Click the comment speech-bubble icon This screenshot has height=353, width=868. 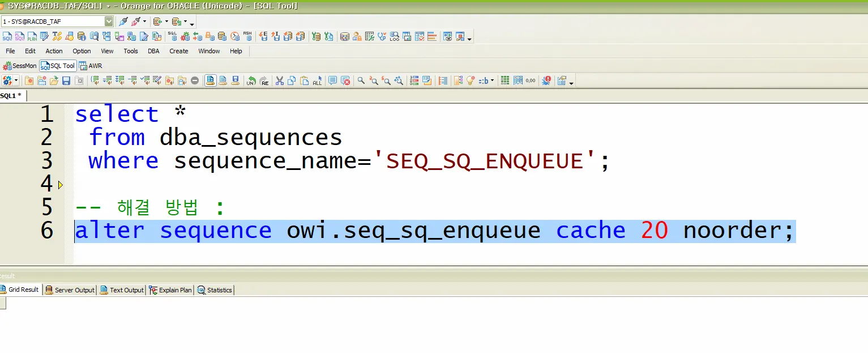click(x=332, y=81)
